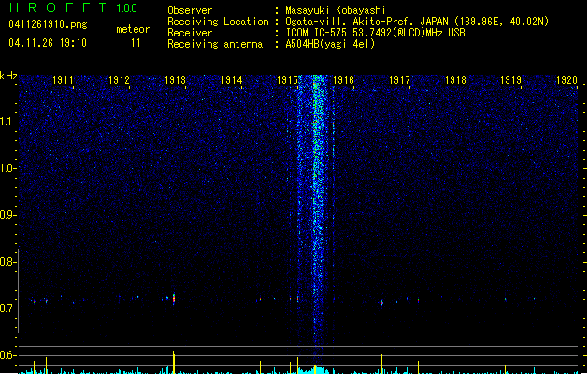The image size is (588, 374).
Task: Click the 1914 time axis marker
Action: click(232, 80)
